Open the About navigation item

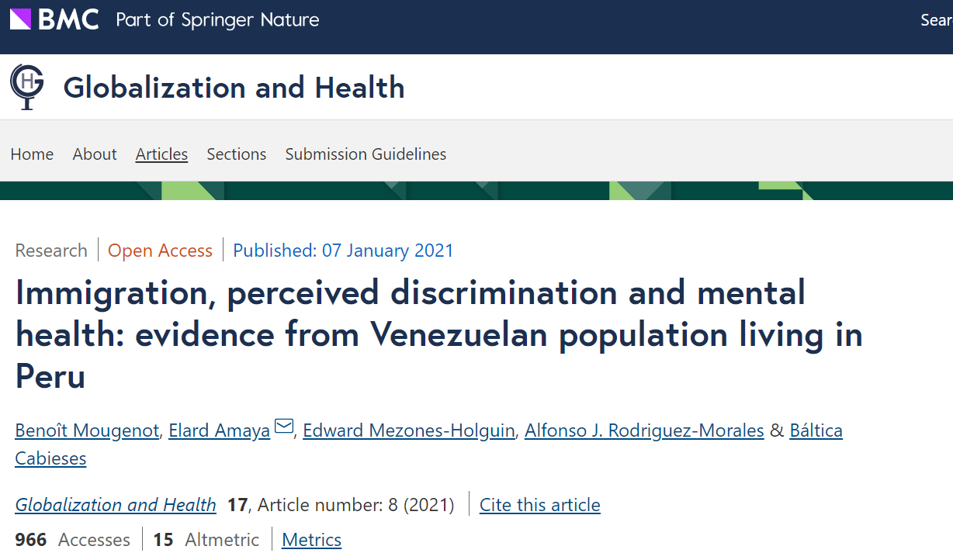coord(94,154)
